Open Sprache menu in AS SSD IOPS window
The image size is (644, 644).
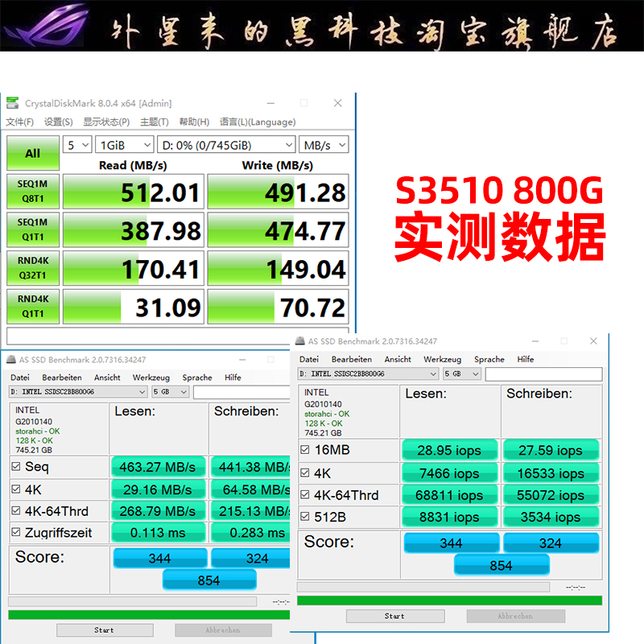click(x=489, y=359)
